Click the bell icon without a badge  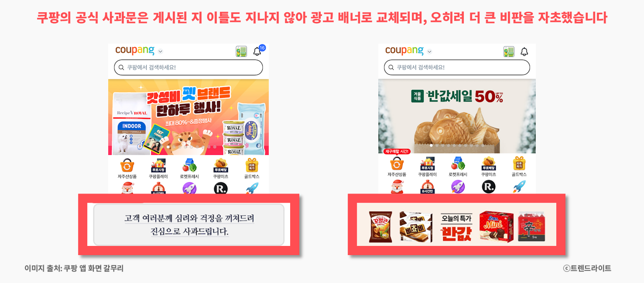coord(524,51)
